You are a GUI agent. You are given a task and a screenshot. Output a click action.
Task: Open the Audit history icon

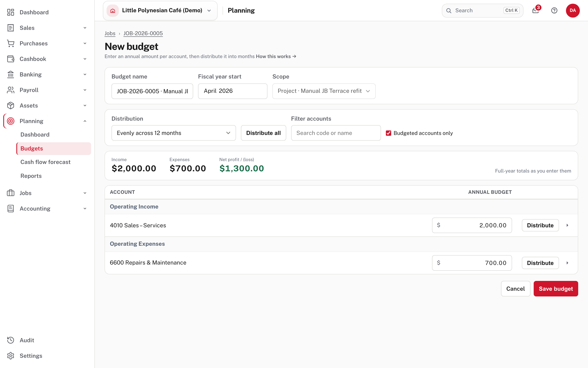click(10, 340)
